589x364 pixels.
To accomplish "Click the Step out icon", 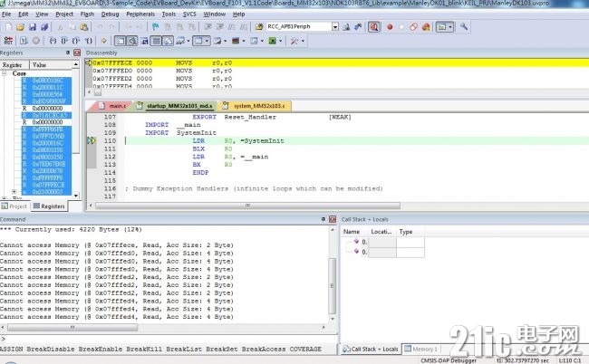I will pyautogui.click(x=76, y=41).
